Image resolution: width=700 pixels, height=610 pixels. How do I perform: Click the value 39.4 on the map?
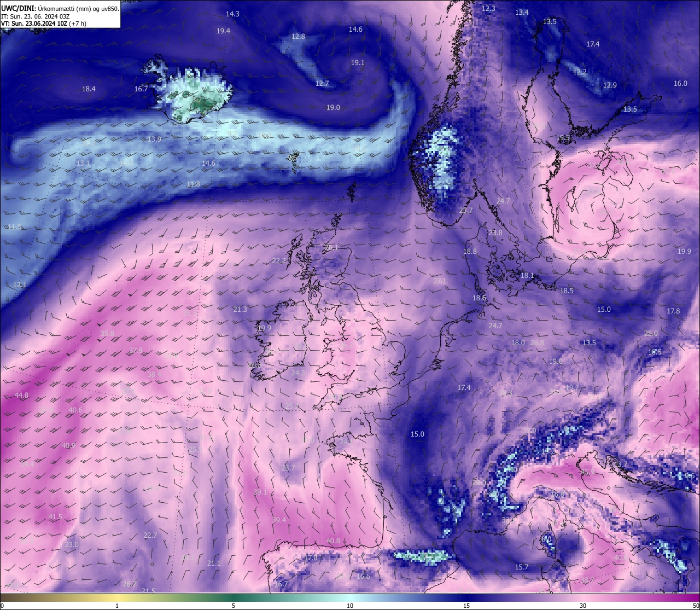pos(279,520)
